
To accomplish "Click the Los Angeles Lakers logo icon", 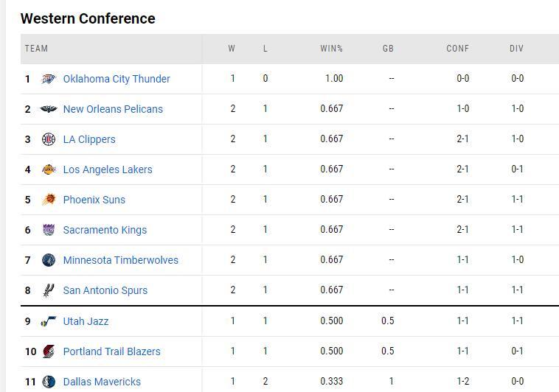I will [x=49, y=169].
